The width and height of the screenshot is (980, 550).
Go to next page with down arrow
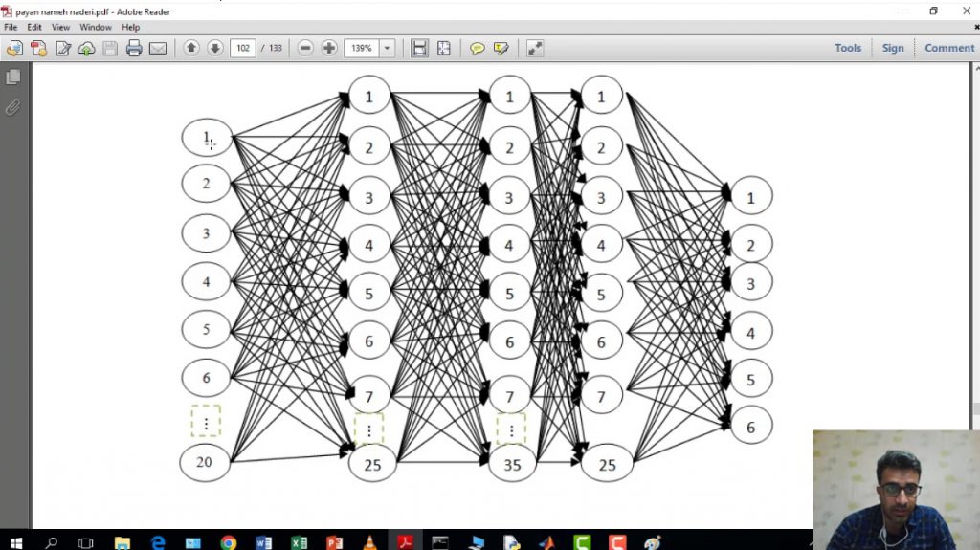coord(215,48)
